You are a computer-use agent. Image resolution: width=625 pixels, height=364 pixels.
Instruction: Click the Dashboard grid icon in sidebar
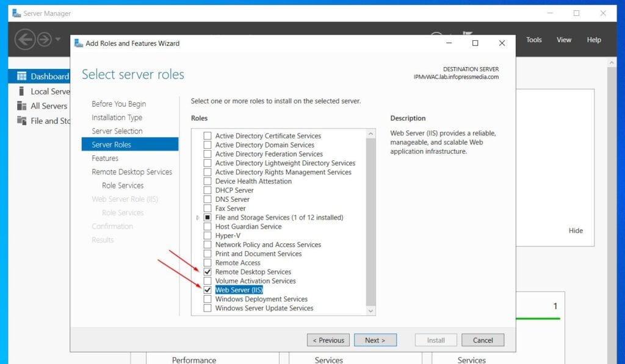pyautogui.click(x=21, y=76)
